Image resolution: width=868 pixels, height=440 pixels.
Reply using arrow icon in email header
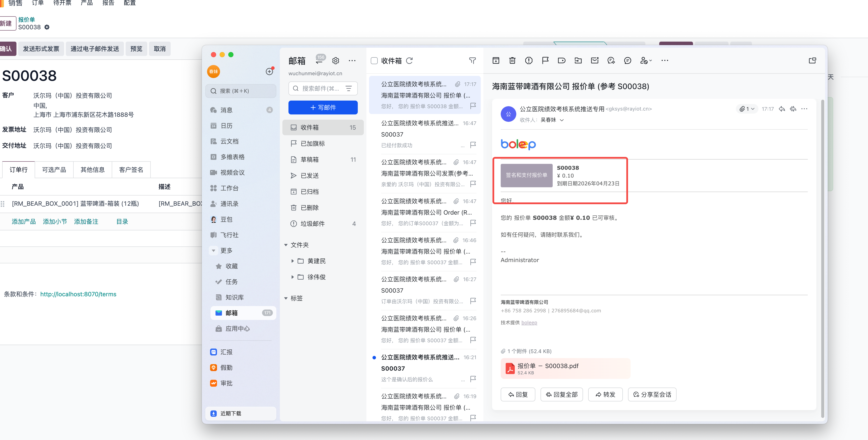pos(782,109)
